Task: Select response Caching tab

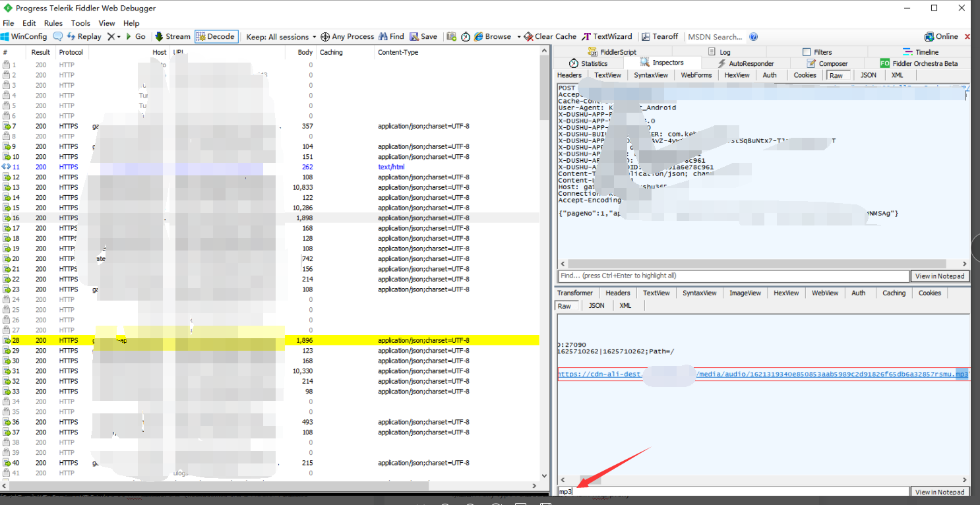Action: click(x=894, y=293)
